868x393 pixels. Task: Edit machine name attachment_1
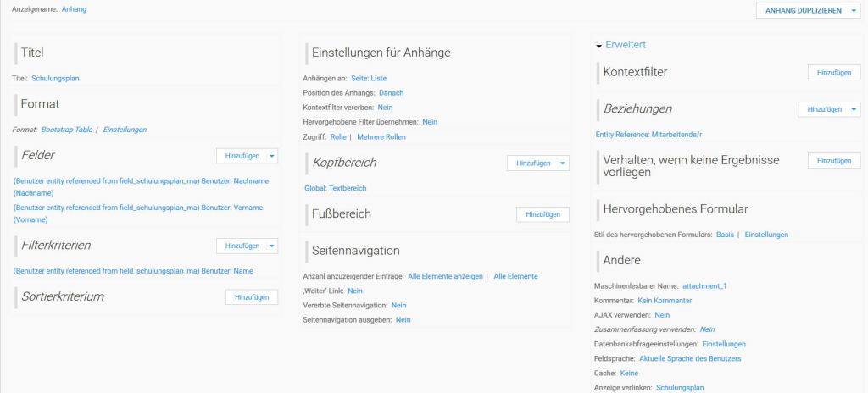(706, 286)
